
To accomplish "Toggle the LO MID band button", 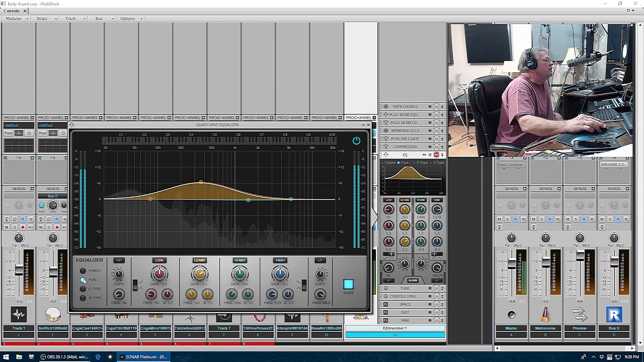I will (200, 260).
